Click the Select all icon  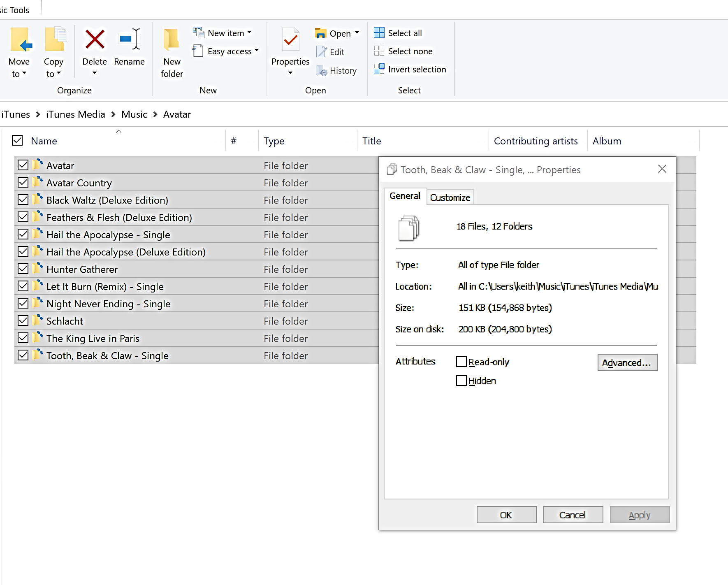[x=379, y=32]
